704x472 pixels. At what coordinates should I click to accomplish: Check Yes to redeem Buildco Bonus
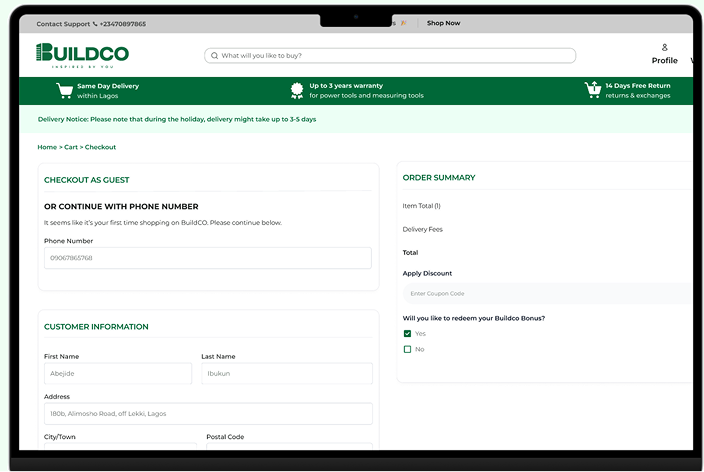pos(407,333)
